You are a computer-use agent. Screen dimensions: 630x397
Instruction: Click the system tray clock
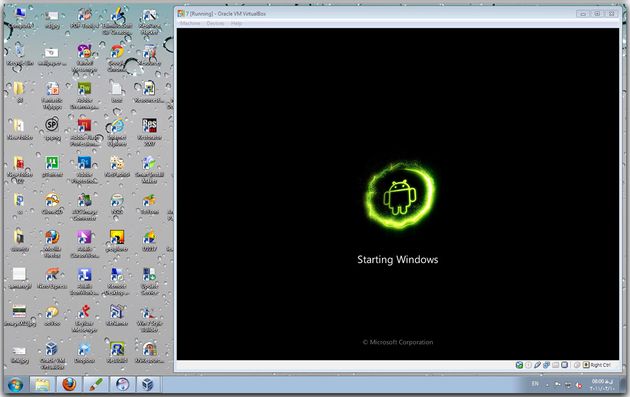[x=601, y=385]
